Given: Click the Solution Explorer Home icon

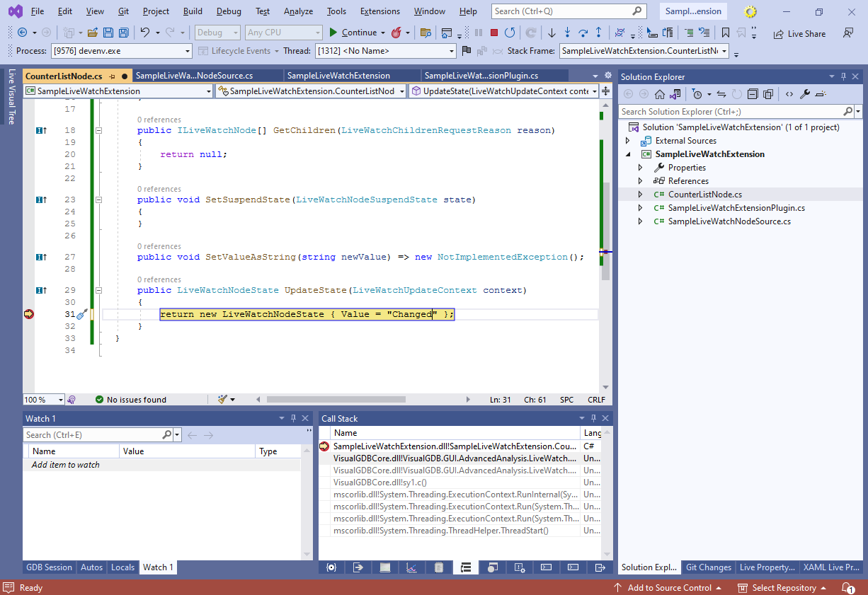Looking at the screenshot, I should 659,94.
